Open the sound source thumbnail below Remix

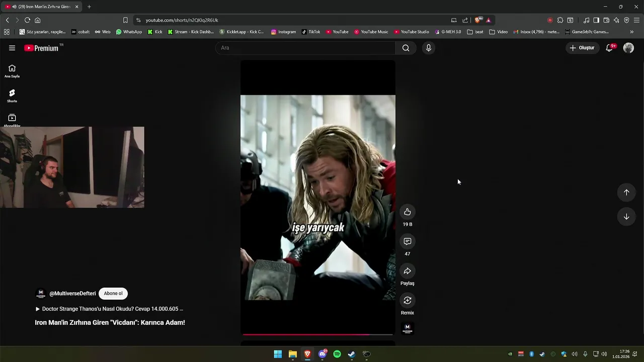[408, 329]
